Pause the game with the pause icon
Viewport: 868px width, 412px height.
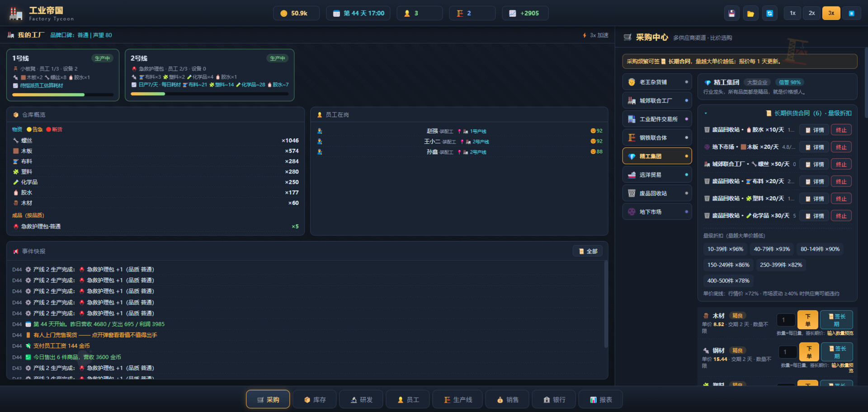point(851,13)
